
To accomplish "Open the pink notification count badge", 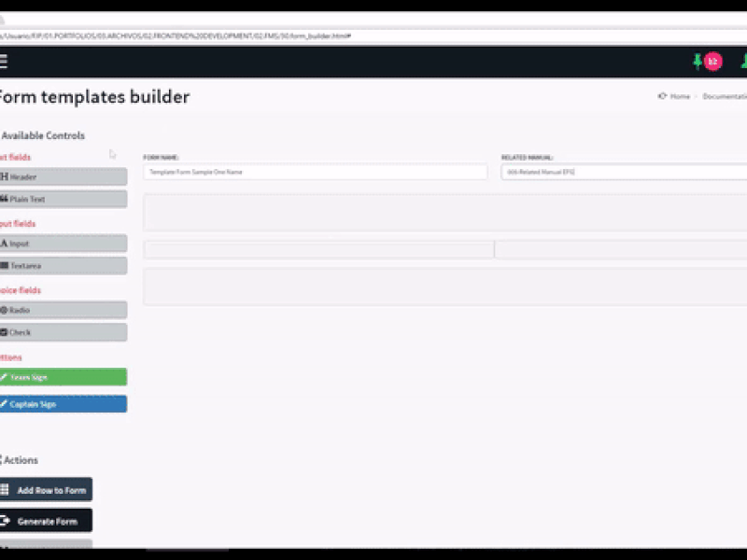I will coord(713,62).
